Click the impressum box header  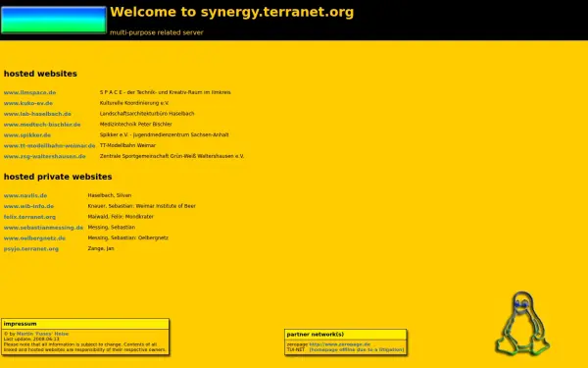point(85,324)
